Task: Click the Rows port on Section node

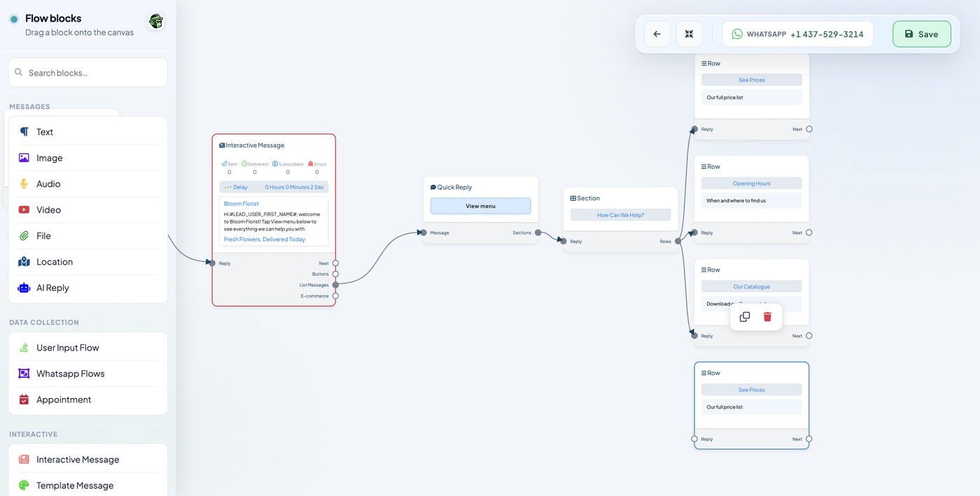Action: [678, 241]
